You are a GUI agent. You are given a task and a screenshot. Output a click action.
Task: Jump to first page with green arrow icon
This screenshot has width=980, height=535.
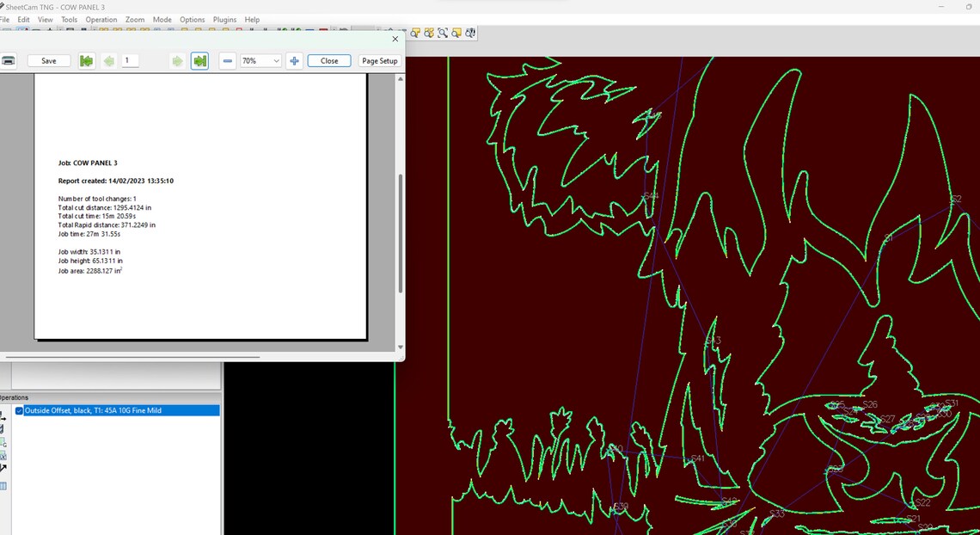[x=86, y=60]
